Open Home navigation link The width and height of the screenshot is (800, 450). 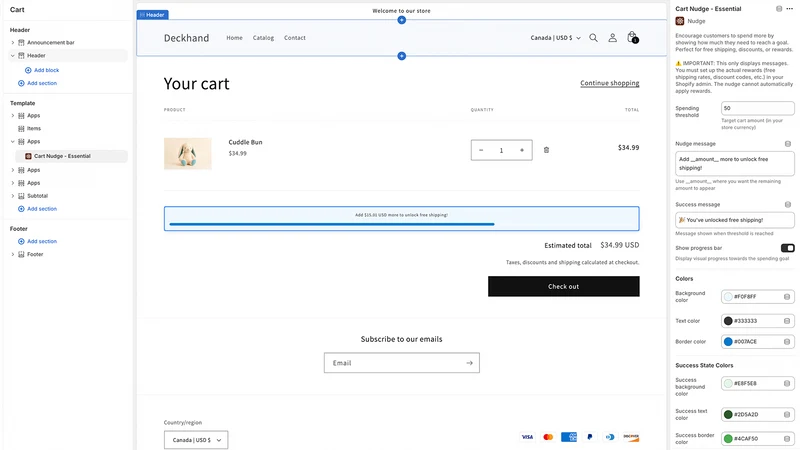click(234, 38)
